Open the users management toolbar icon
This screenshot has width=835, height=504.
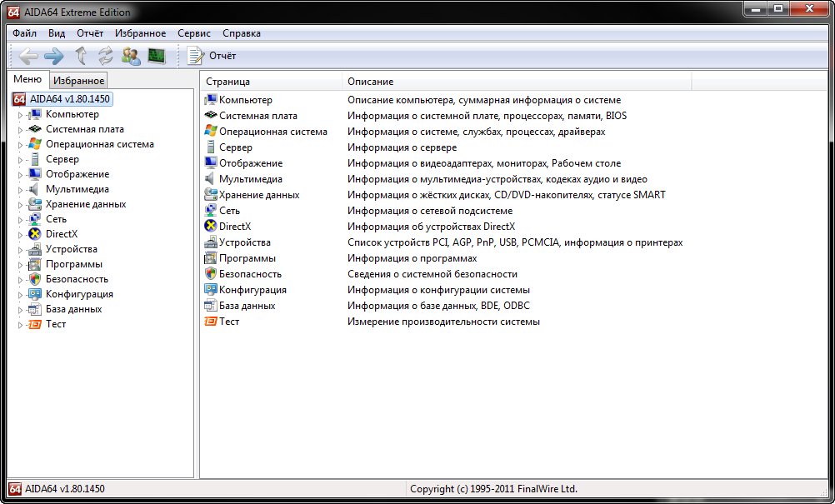click(131, 56)
